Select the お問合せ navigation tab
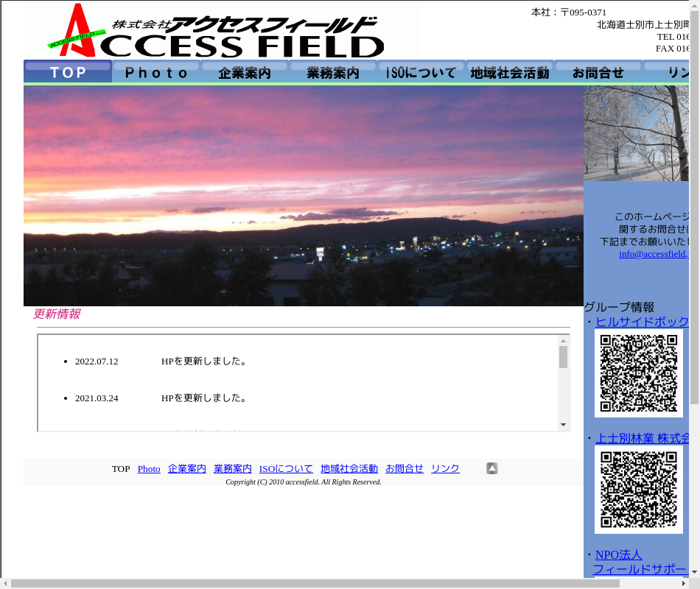This screenshot has width=700, height=589. [x=598, y=72]
